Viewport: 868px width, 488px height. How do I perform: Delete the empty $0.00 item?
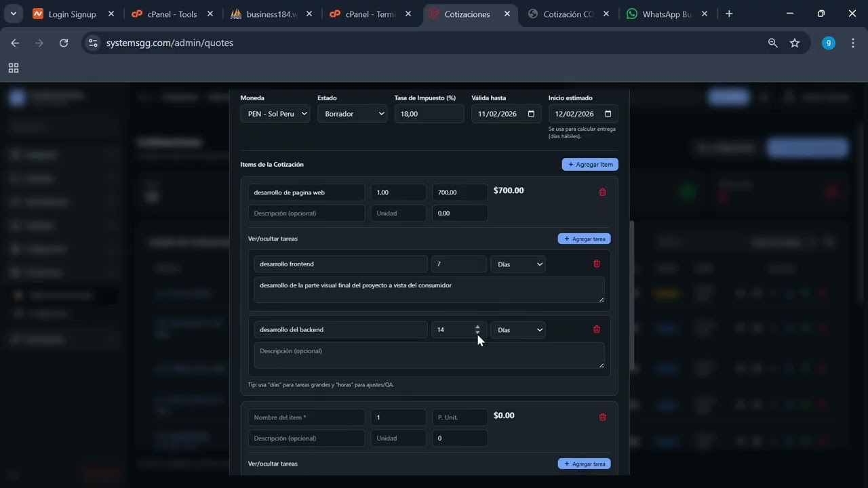point(602,418)
